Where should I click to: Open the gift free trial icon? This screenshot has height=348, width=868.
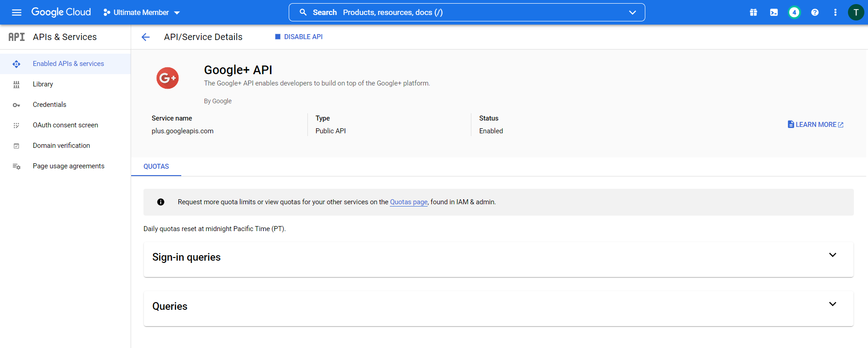pos(754,12)
